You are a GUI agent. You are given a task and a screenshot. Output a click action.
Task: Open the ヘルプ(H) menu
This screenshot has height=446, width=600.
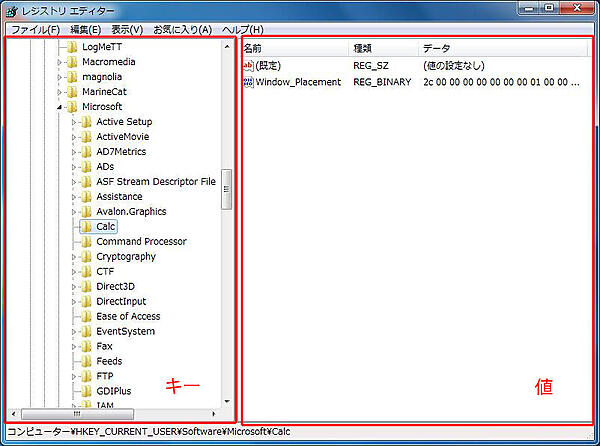[243, 30]
